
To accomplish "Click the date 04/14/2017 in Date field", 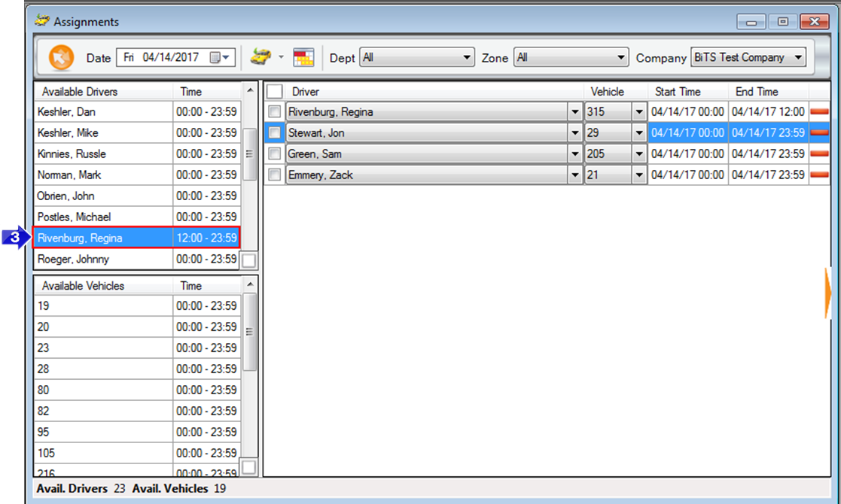I will point(171,57).
